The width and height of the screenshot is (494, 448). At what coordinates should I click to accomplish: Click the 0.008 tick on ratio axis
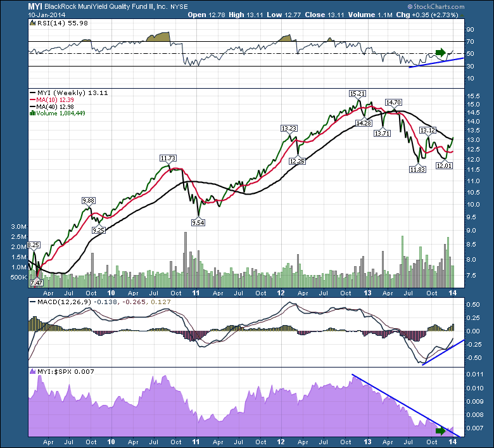[x=475, y=415]
